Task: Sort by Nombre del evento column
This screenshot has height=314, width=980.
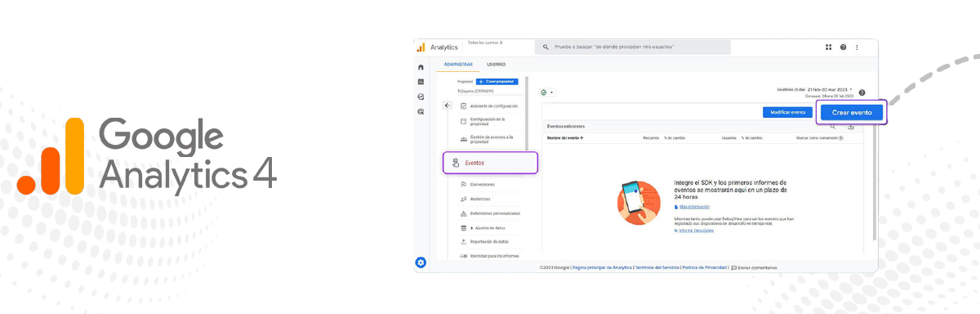Action: point(565,138)
